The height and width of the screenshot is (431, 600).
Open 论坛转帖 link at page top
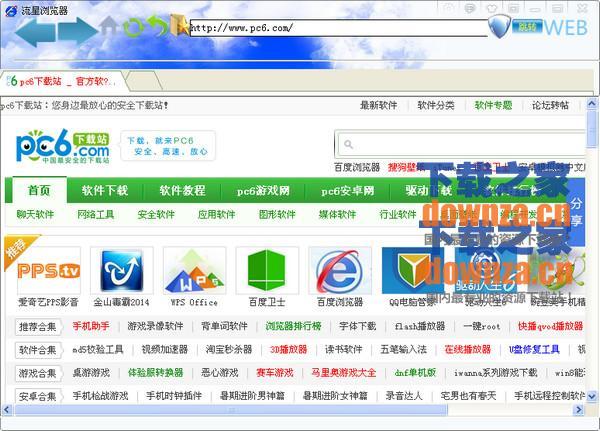pos(550,105)
